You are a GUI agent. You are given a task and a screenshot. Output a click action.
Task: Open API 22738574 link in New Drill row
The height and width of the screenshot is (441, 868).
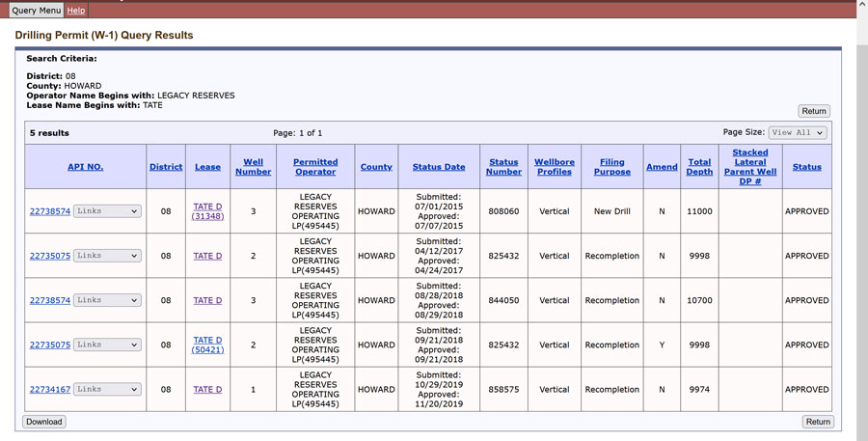coord(50,211)
